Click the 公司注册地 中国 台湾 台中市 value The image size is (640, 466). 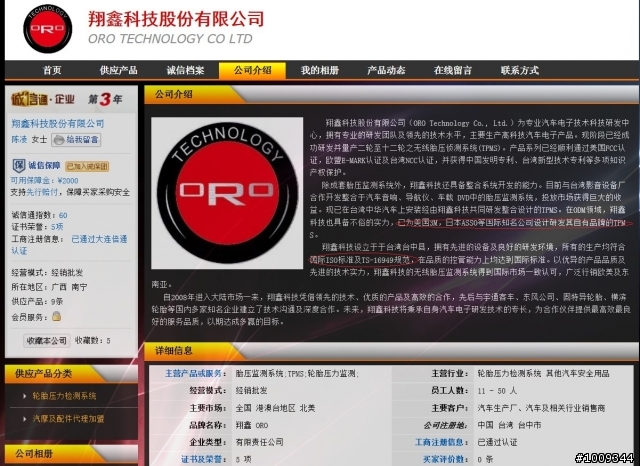tap(509, 425)
